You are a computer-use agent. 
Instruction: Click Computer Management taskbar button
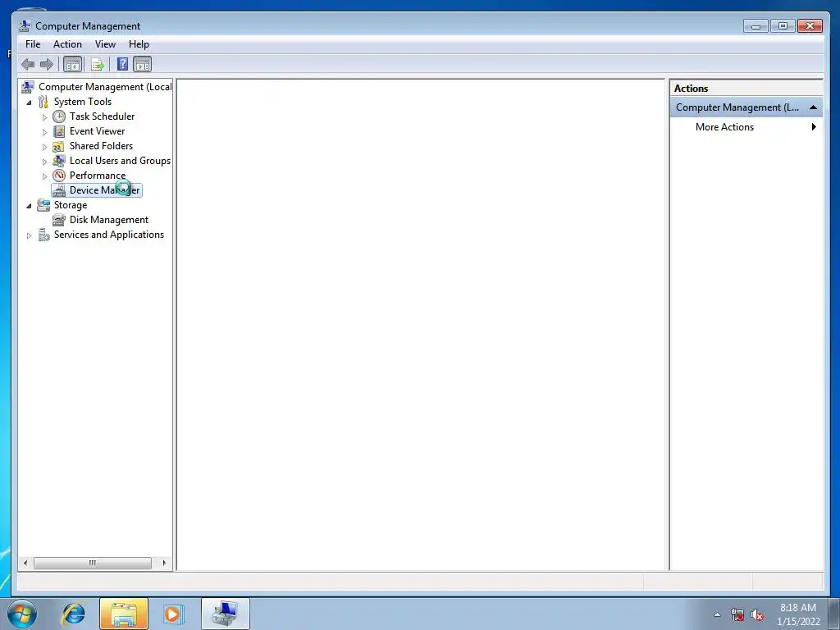coord(225,614)
